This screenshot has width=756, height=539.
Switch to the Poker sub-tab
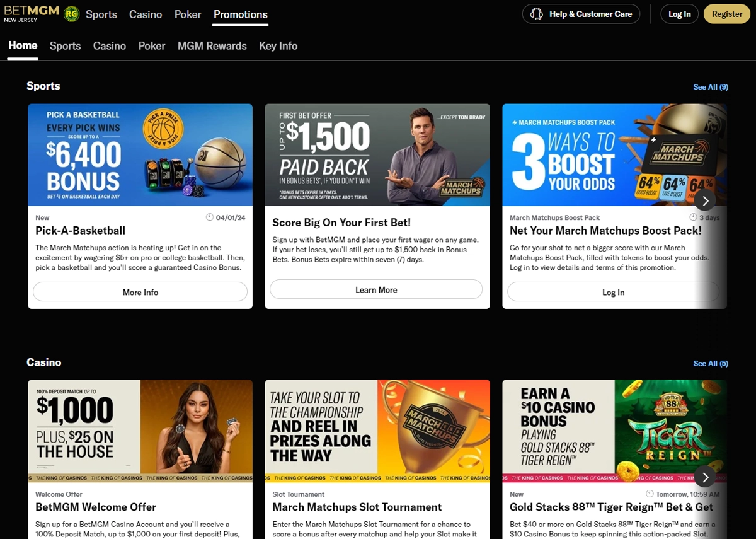[x=152, y=46]
